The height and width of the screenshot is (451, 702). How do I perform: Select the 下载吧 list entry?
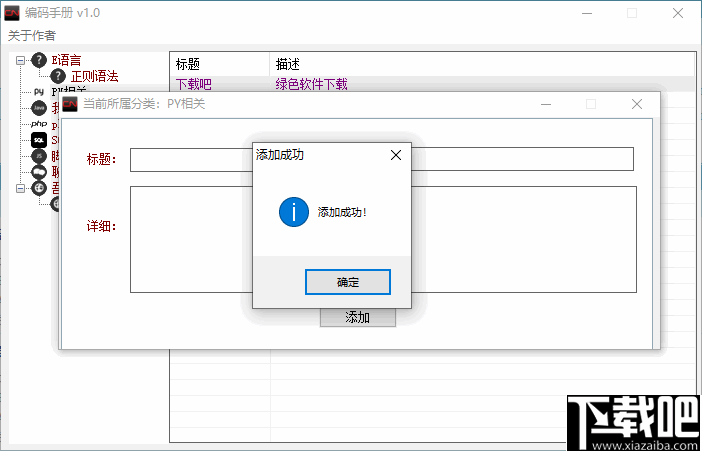point(193,84)
